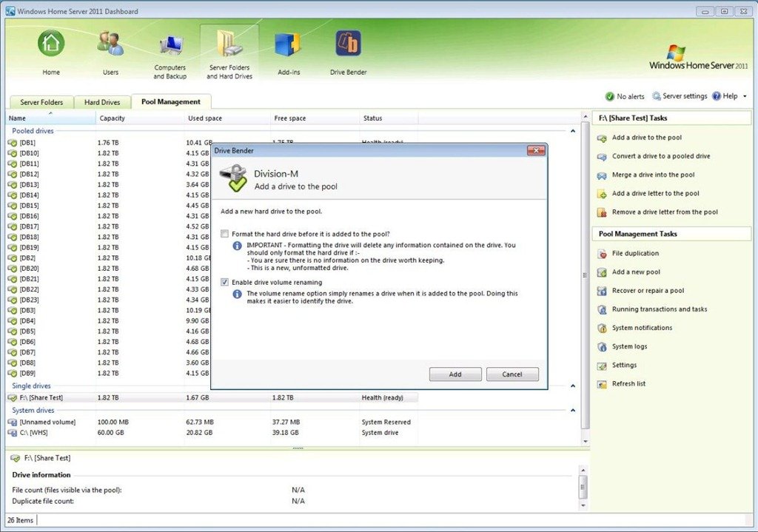This screenshot has width=758, height=532.
Task: Click the drive icon for F:\ [Share Test] row
Action: [x=13, y=398]
